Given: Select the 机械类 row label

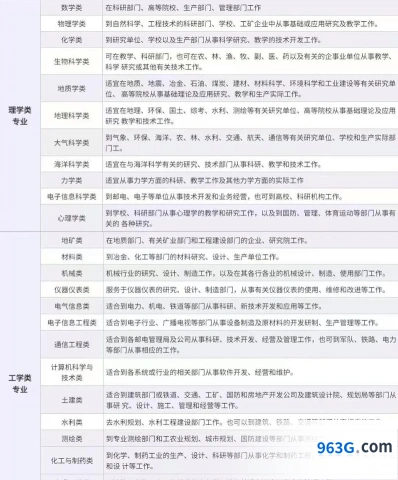Looking at the screenshot, I should click(72, 273).
